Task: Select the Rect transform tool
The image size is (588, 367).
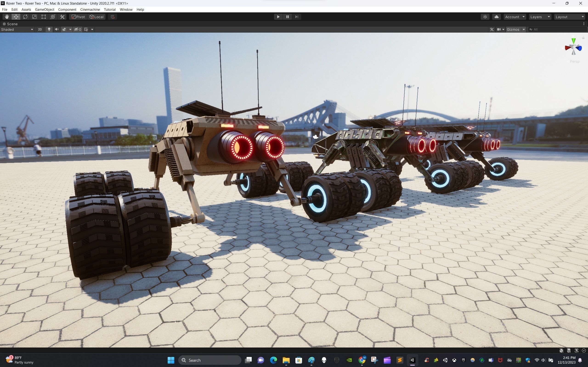Action: [x=43, y=17]
